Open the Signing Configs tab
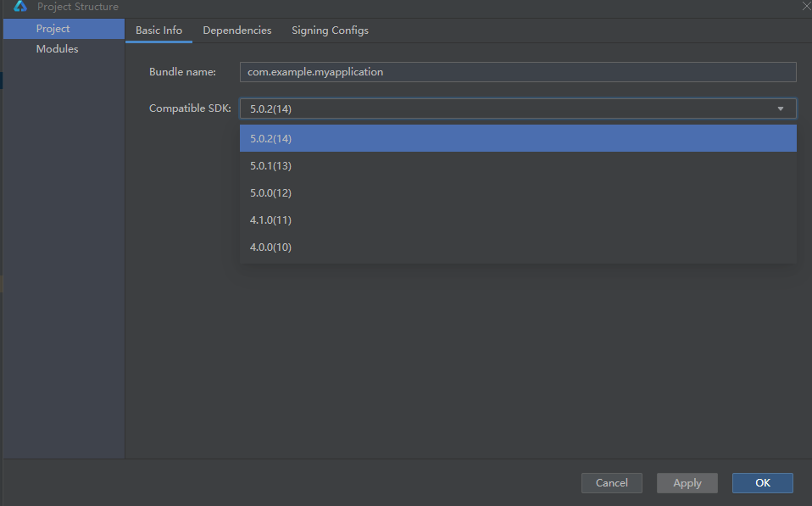The width and height of the screenshot is (812, 506). click(330, 31)
